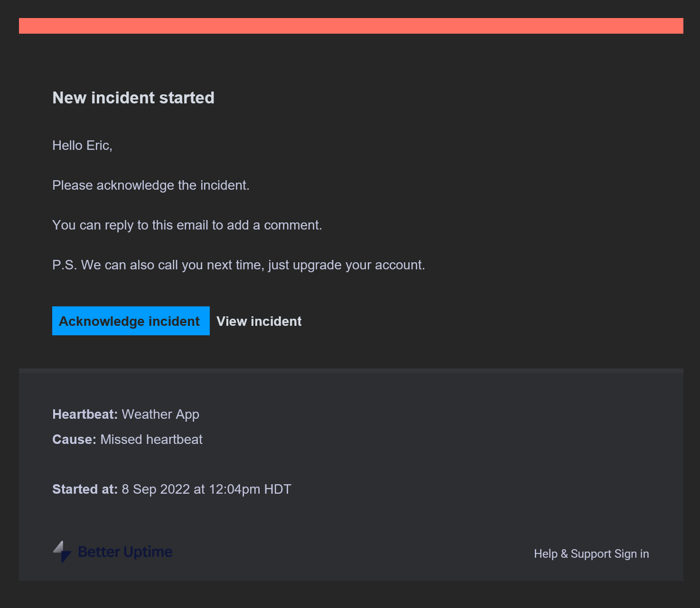700x608 pixels.
Task: Click the orange alert banner at top
Action: [x=350, y=26]
